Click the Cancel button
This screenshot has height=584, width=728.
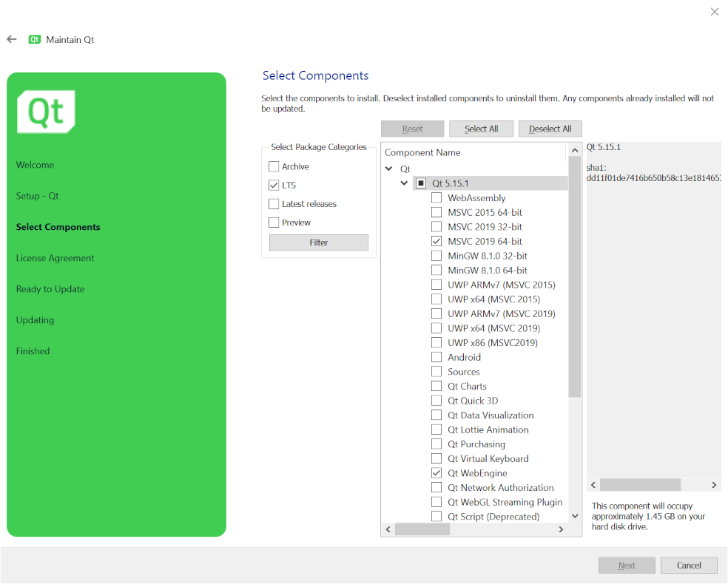[x=689, y=566]
